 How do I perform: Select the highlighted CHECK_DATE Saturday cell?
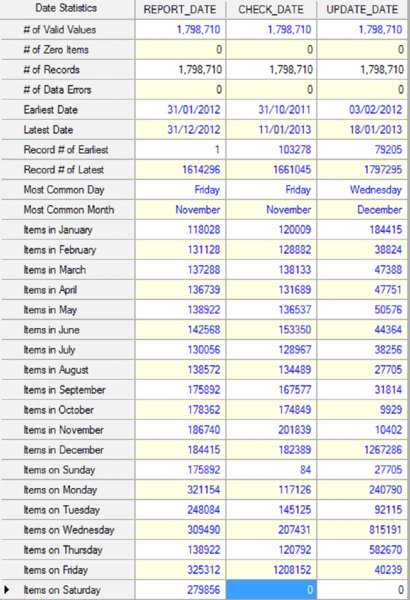pyautogui.click(x=271, y=590)
